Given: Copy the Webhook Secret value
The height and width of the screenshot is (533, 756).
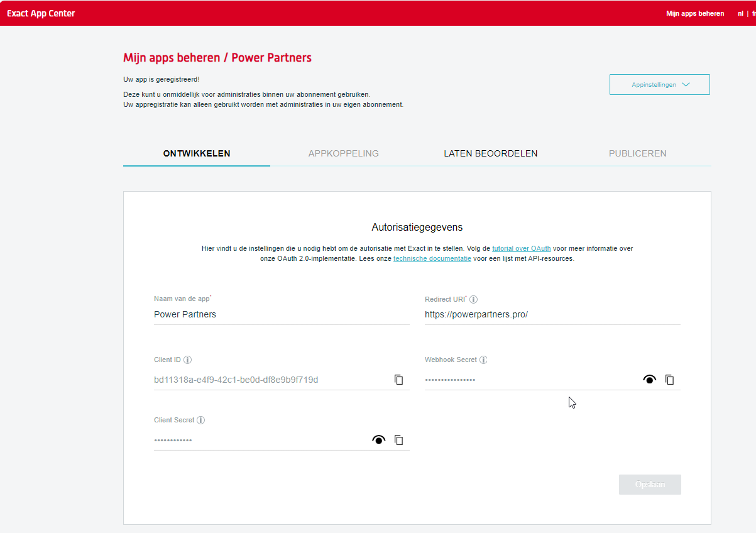Looking at the screenshot, I should pyautogui.click(x=670, y=380).
